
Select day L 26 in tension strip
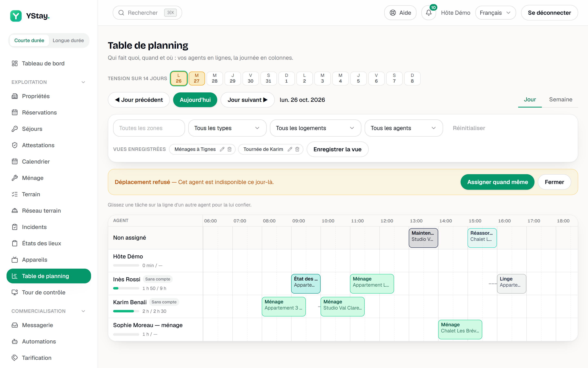[x=179, y=78]
